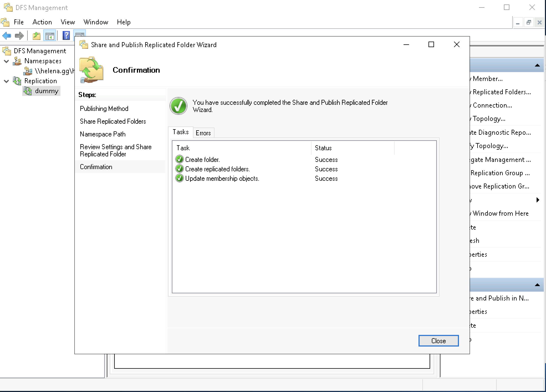Switch to the Tasks tab
Image resolution: width=546 pixels, height=392 pixels.
tap(180, 132)
